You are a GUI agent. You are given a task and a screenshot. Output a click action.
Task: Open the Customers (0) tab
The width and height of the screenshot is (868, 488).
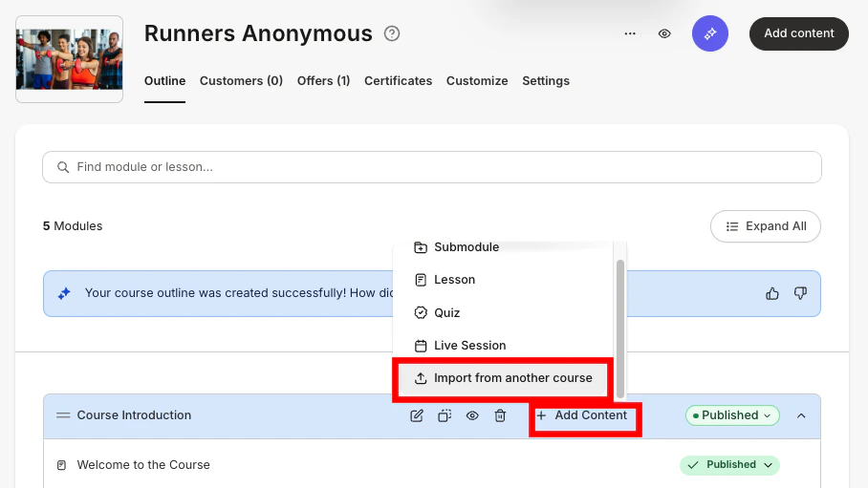(241, 81)
